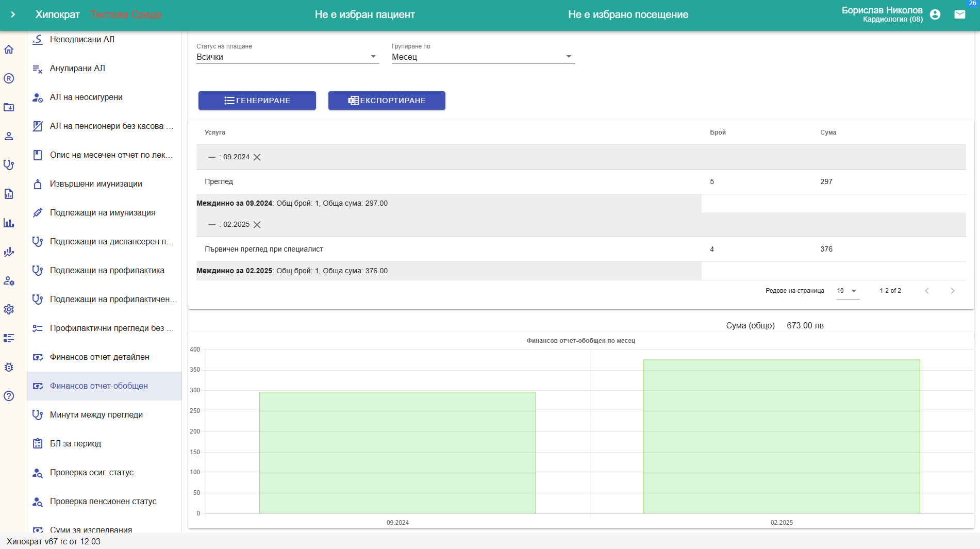
Task: Open the bar chart icon in rail
Action: (x=9, y=223)
